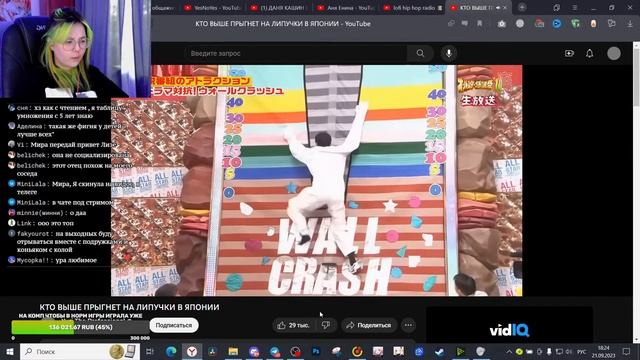Click the page vertical scrollbar
Screen dimensions: 640x360
pyautogui.click(x=636, y=192)
